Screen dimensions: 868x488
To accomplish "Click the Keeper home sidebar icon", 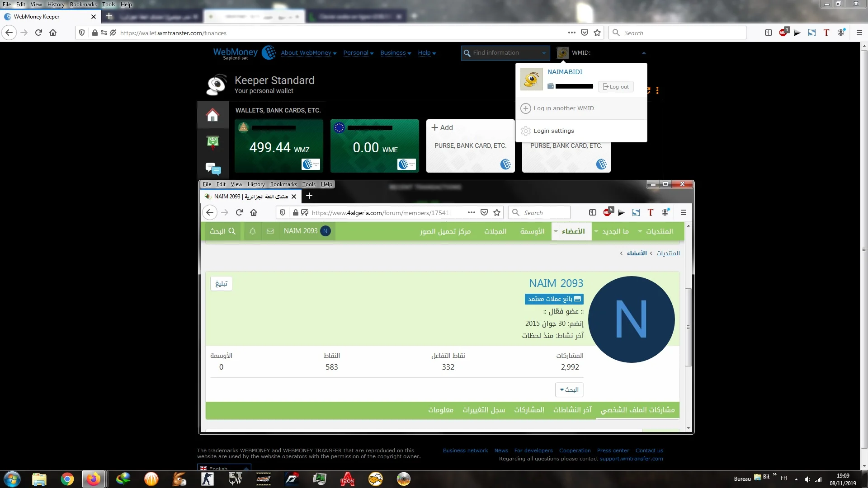I will coord(212,115).
